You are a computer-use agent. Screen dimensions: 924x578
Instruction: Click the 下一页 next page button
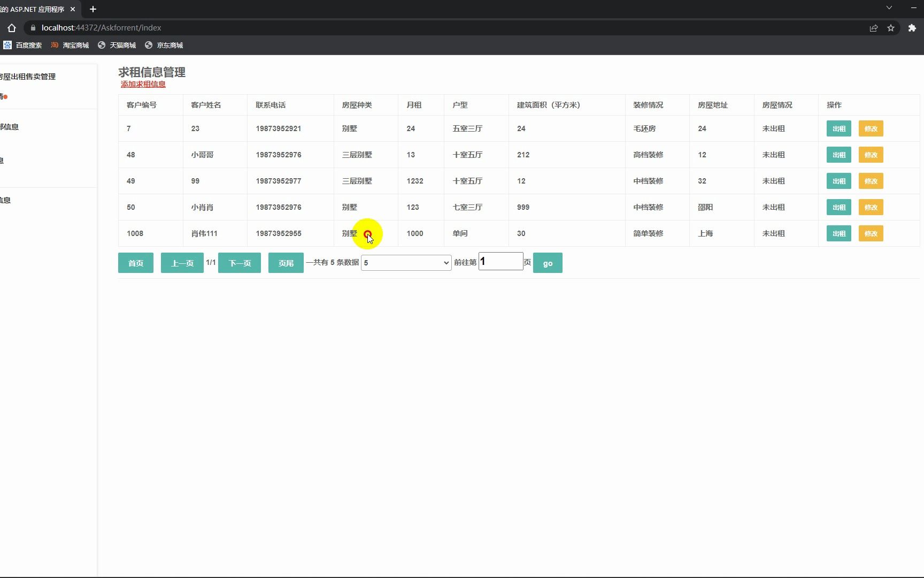click(240, 263)
